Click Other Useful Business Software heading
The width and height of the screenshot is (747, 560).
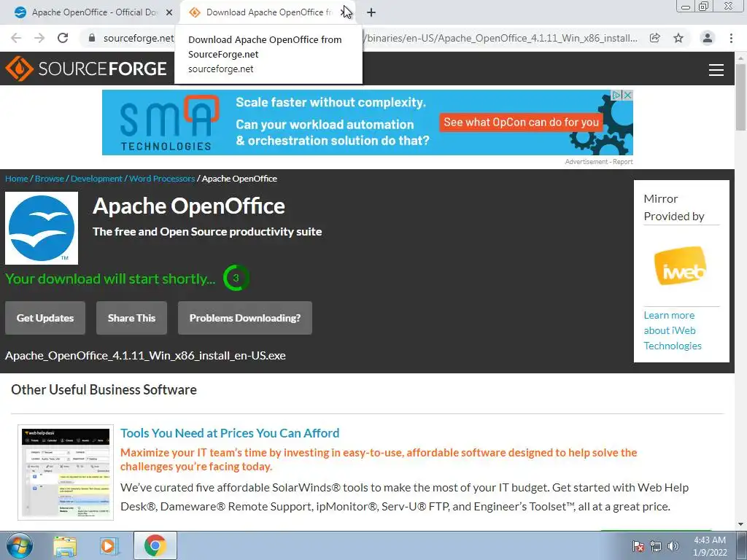pyautogui.click(x=104, y=389)
